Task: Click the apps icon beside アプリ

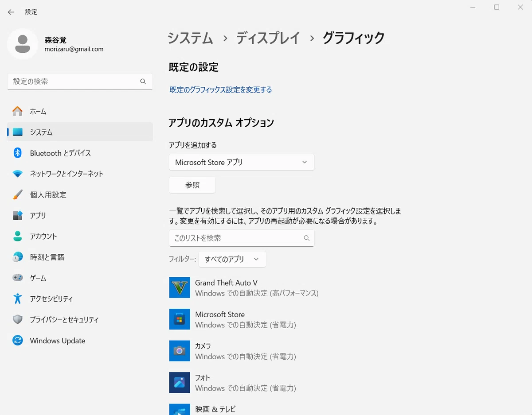Action: (17, 215)
